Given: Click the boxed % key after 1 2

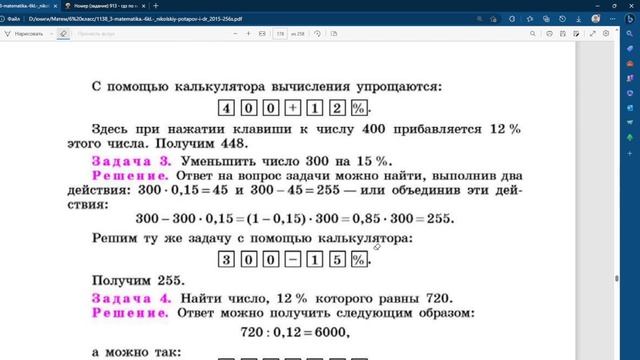Looking at the screenshot, I should [359, 108].
